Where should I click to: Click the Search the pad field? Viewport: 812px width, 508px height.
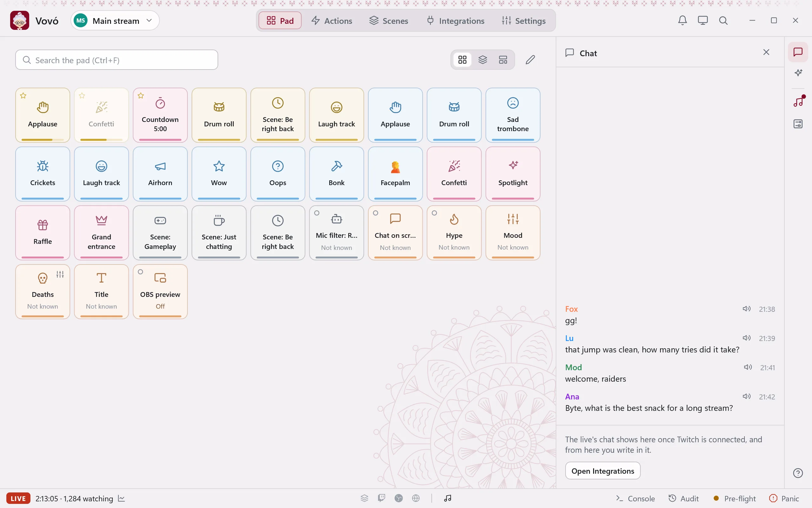tap(116, 60)
